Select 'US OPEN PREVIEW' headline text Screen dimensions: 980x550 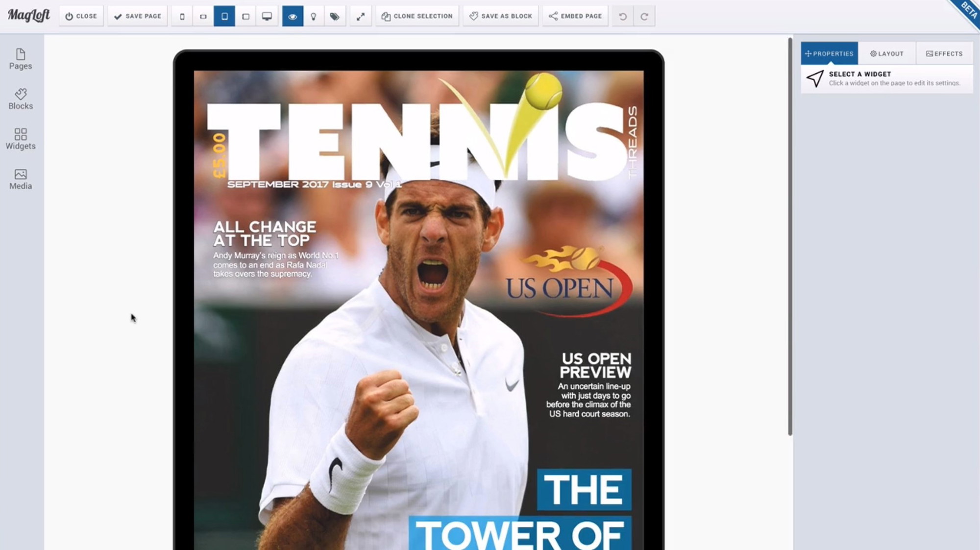click(x=595, y=365)
